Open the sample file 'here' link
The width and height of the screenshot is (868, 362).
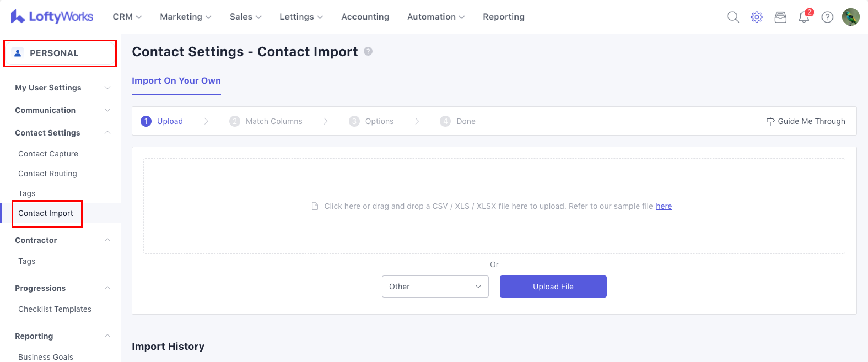pyautogui.click(x=664, y=206)
